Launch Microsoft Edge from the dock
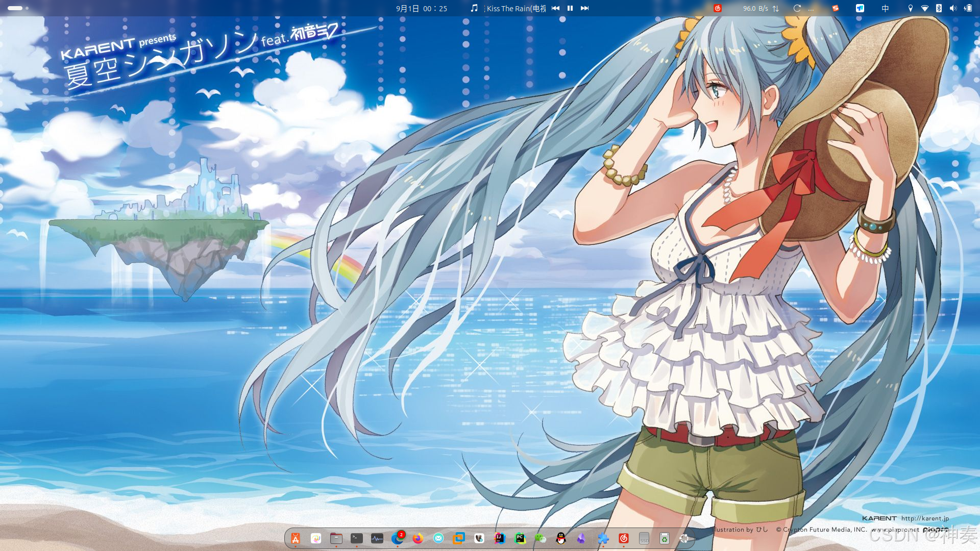Screen dimensions: 980x551 click(398, 538)
